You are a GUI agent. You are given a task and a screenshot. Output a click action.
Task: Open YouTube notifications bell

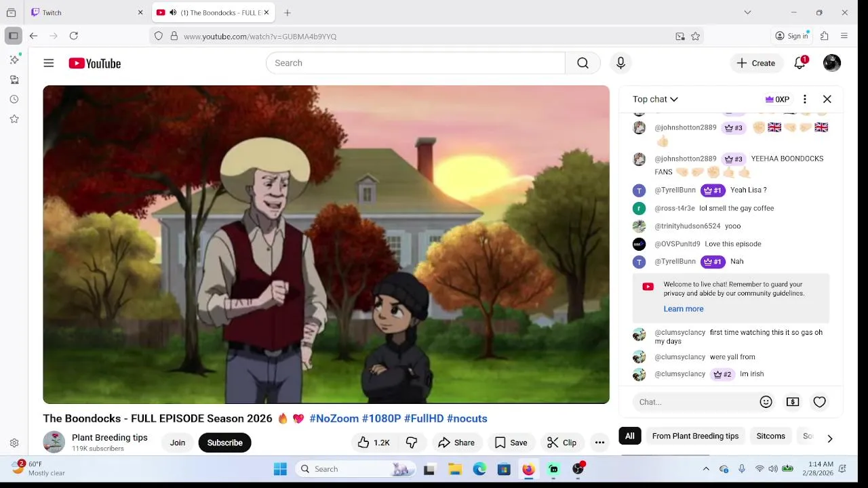pyautogui.click(x=800, y=63)
